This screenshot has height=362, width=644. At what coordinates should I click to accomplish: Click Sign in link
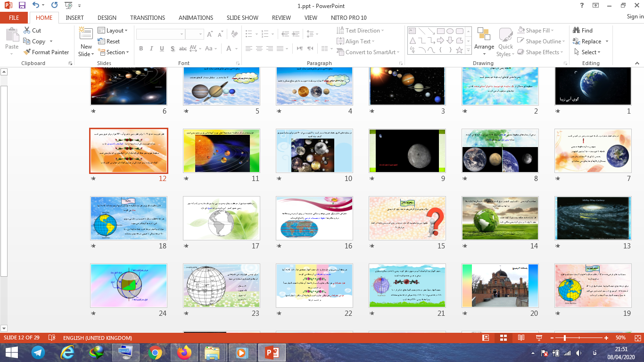pyautogui.click(x=635, y=16)
